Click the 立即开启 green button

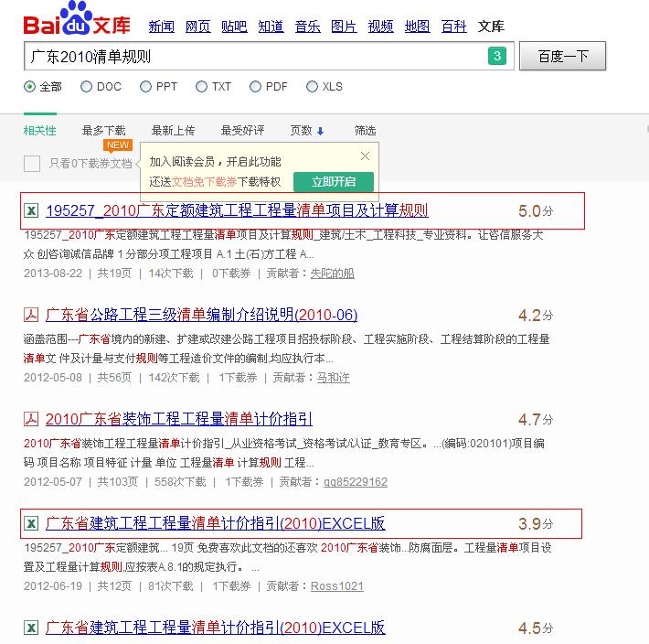(x=334, y=182)
